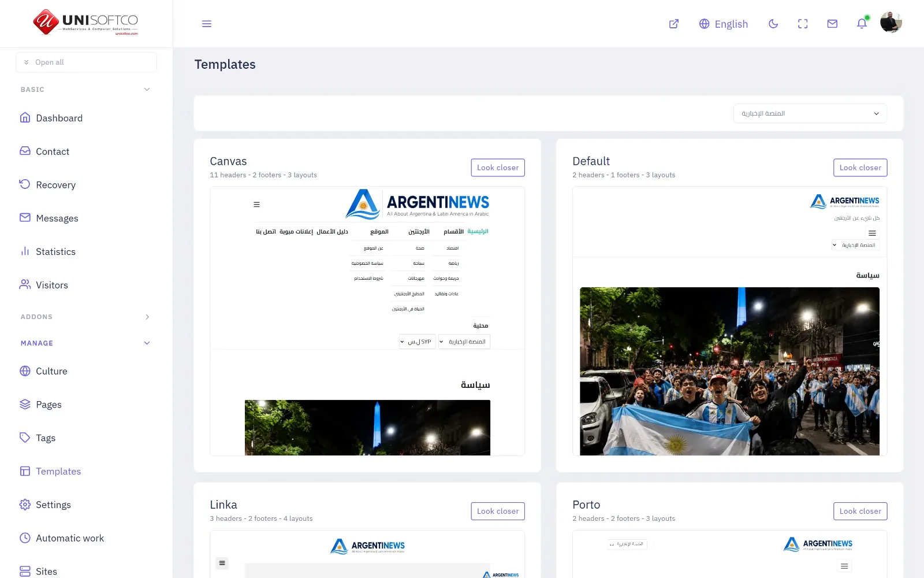The height and width of the screenshot is (578, 924).
Task: Click '3 headers - 2 footers - 4 layouts'
Action: [x=261, y=518]
